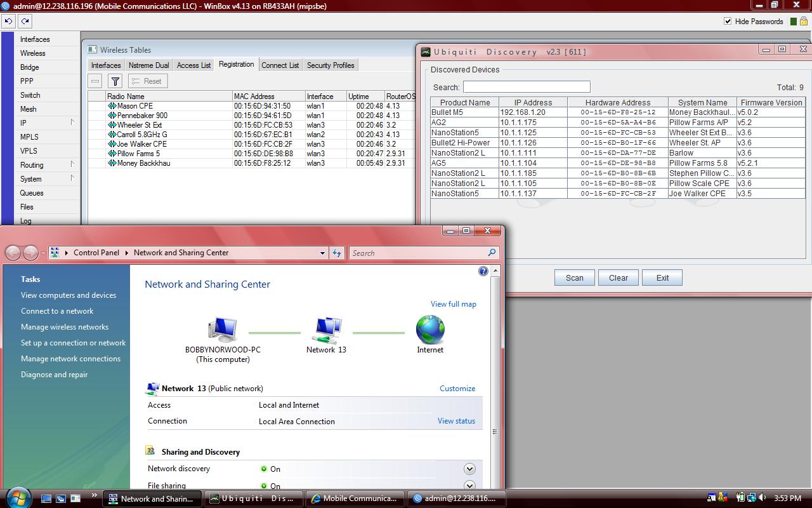Open Wireless in the WinBox sidebar
Viewport: 812px width, 508px height.
pyautogui.click(x=33, y=53)
